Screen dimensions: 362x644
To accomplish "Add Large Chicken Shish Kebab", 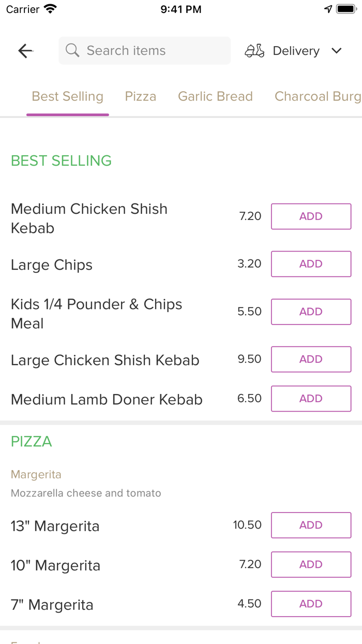I will click(x=311, y=359).
